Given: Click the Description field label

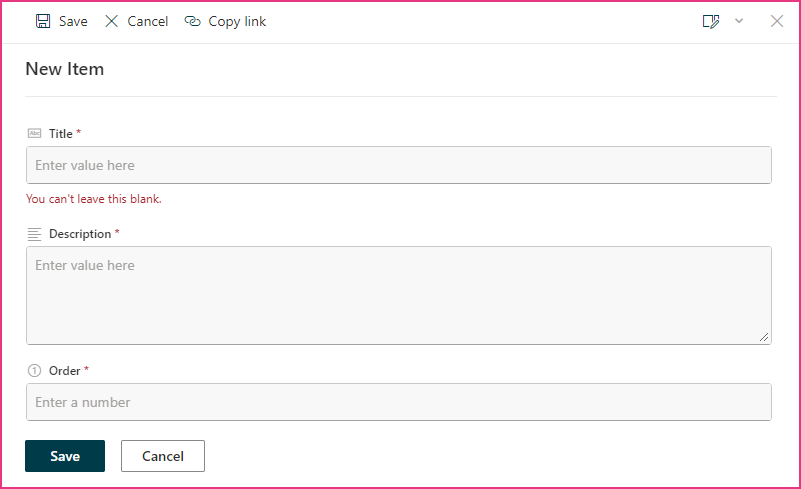Looking at the screenshot, I should pos(80,234).
